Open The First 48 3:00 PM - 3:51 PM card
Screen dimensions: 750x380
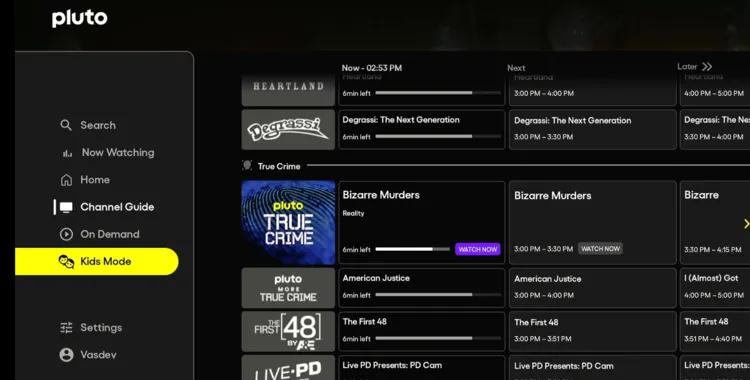pos(592,331)
